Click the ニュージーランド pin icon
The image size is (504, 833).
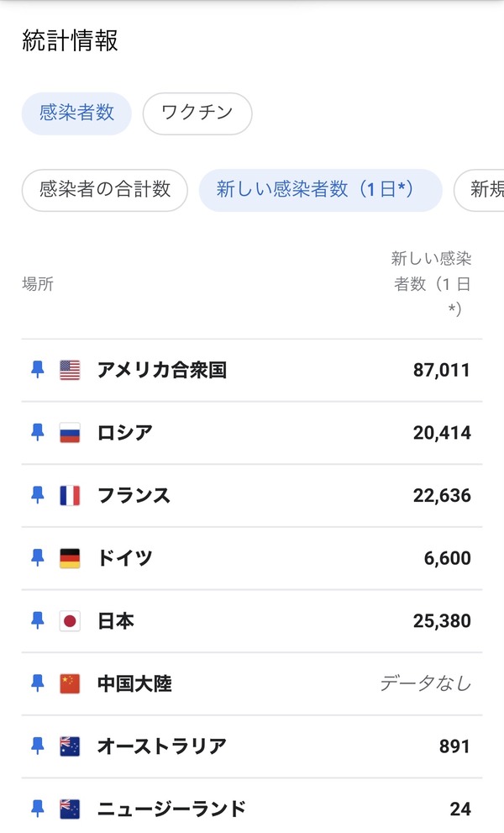[37, 809]
